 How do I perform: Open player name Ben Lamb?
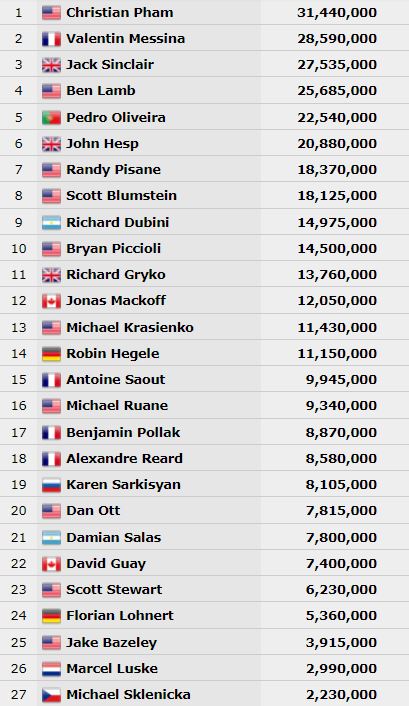pos(100,91)
